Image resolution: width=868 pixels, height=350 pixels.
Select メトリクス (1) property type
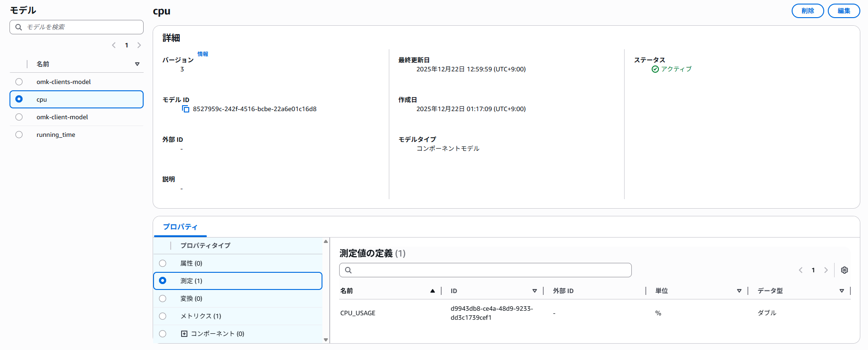pos(163,316)
